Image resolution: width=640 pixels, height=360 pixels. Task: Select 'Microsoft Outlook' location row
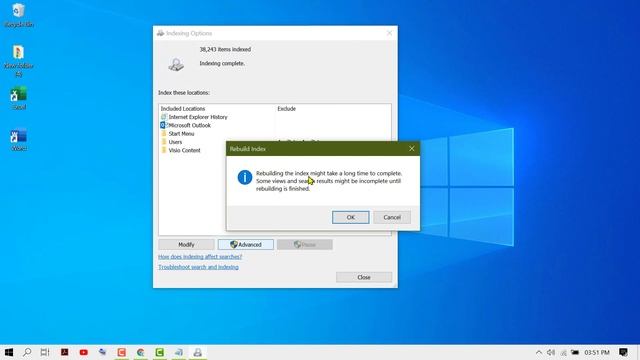coord(186,125)
